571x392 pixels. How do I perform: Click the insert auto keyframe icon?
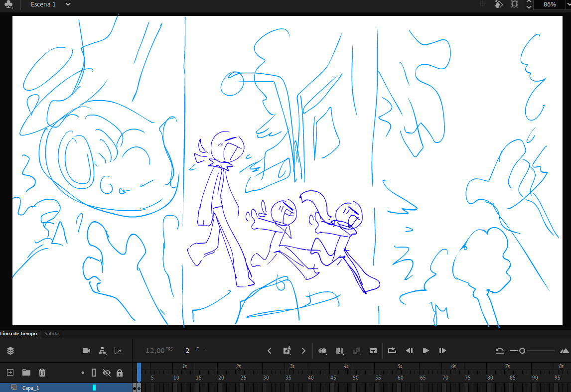point(287,351)
